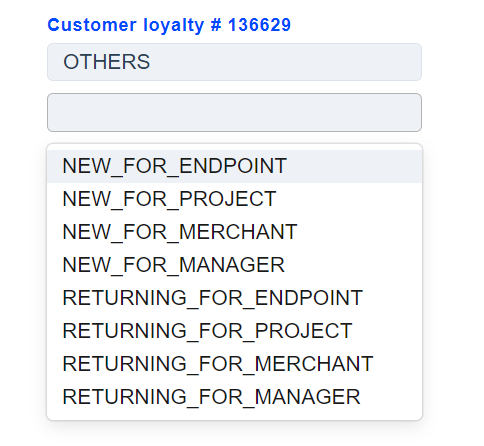The image size is (484, 446).
Task: Set loyalty to returning for endpoint
Action: point(234,298)
